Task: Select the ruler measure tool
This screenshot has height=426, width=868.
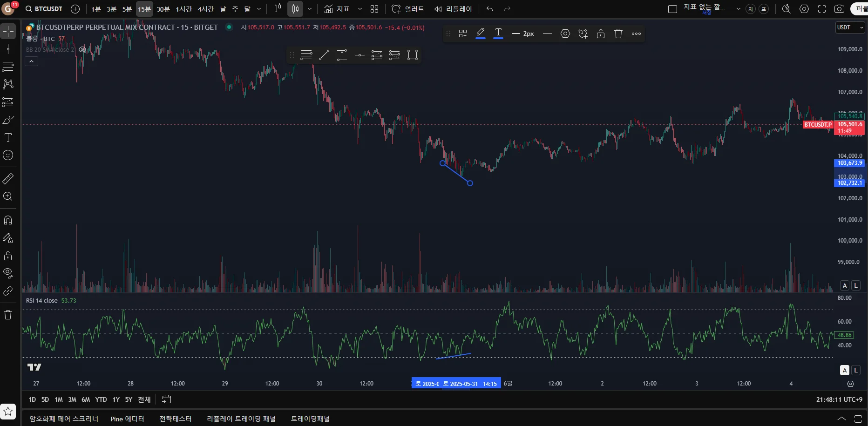Action: pyautogui.click(x=8, y=179)
